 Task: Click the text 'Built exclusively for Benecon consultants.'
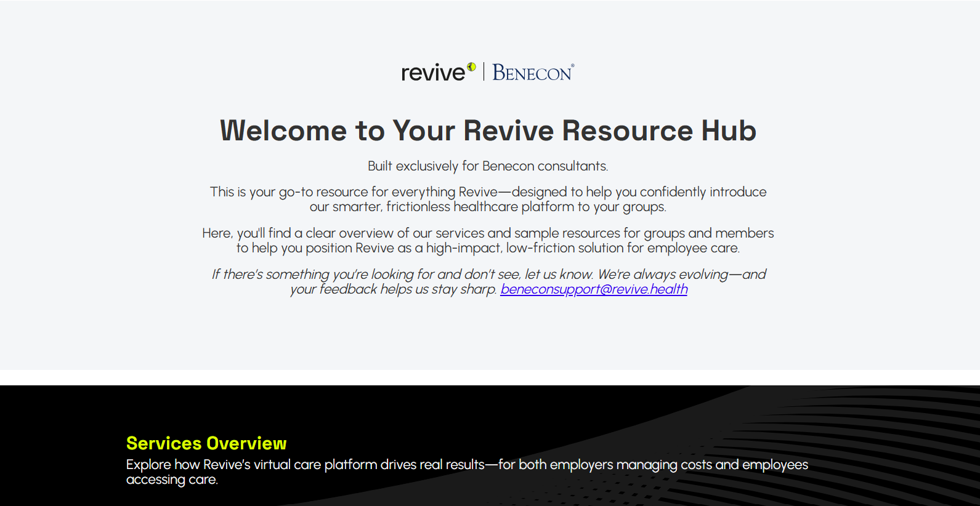488,166
